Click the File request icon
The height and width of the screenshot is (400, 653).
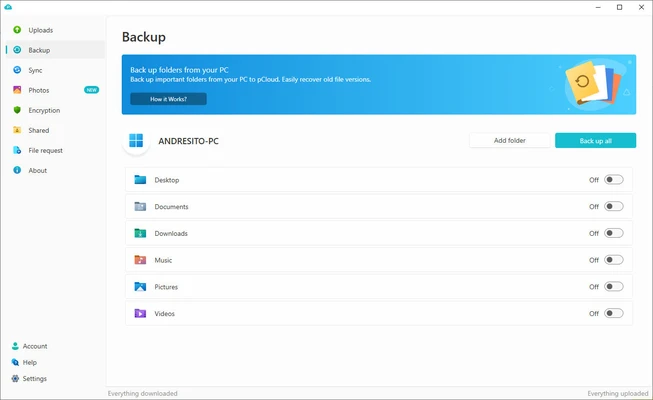(x=17, y=150)
